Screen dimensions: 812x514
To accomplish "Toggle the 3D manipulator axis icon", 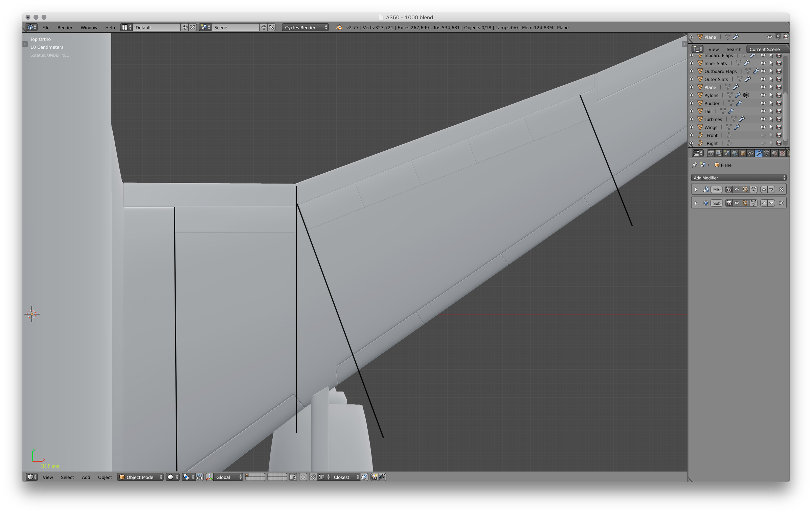I will pyautogui.click(x=210, y=477).
